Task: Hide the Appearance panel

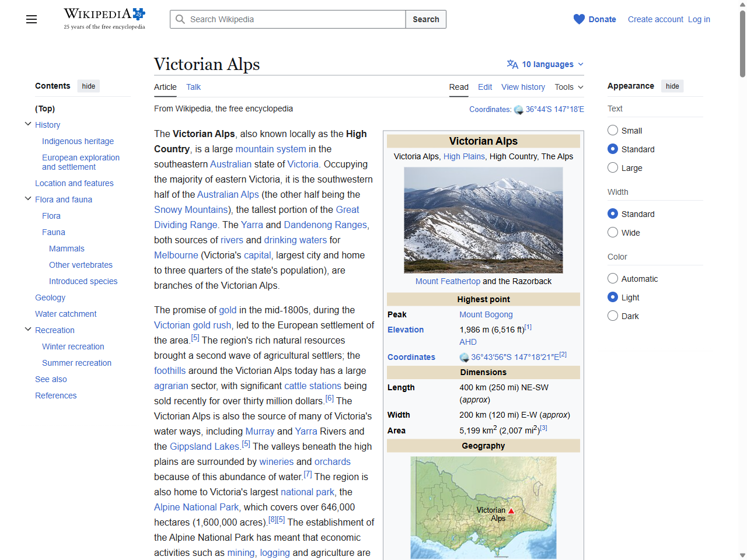Action: click(x=672, y=86)
